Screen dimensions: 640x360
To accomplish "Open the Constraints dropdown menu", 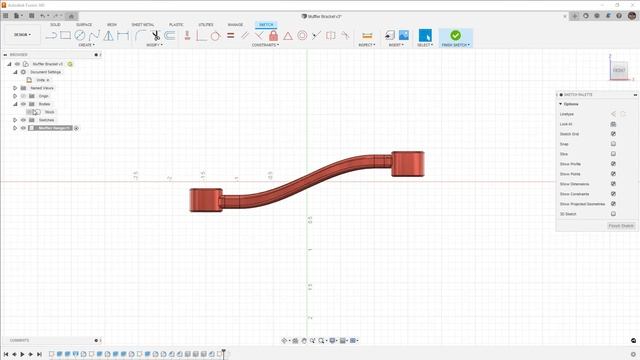I will 265,45.
